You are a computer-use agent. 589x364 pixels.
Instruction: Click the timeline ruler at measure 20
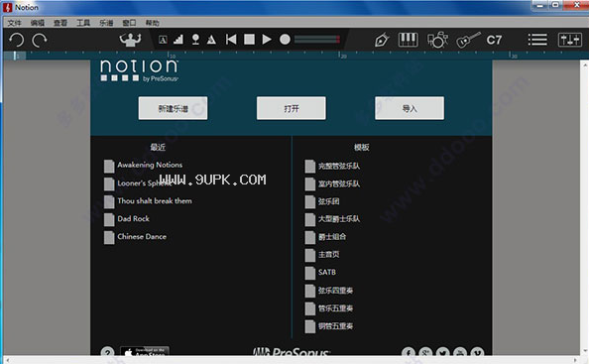(x=341, y=56)
